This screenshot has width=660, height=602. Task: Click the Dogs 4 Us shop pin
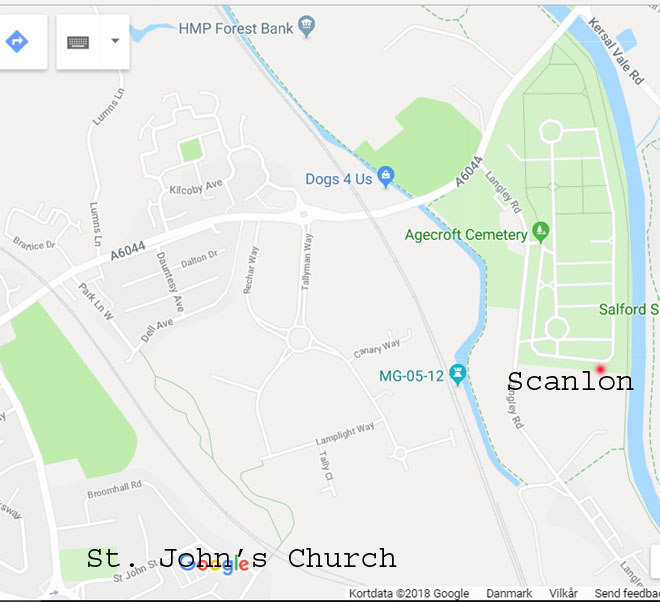click(386, 177)
